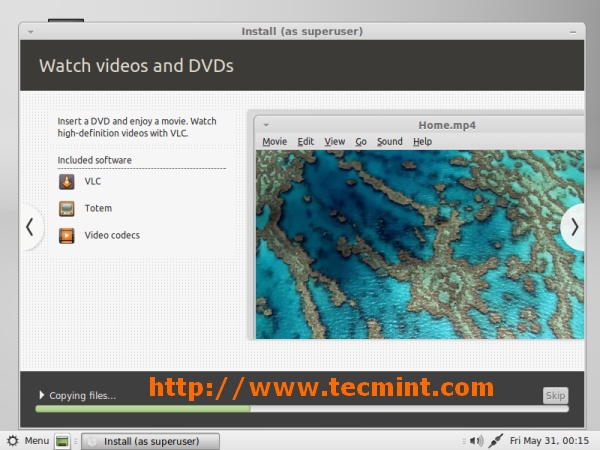Go to the previous slideshow slide

pyautogui.click(x=30, y=227)
